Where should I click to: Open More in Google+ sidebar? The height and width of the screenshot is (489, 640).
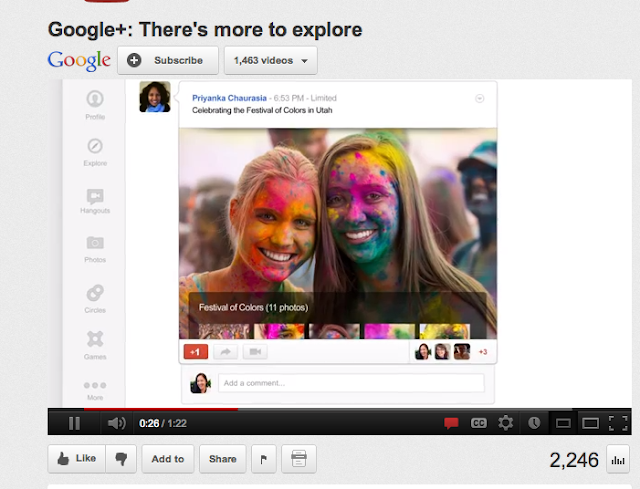[x=95, y=390]
